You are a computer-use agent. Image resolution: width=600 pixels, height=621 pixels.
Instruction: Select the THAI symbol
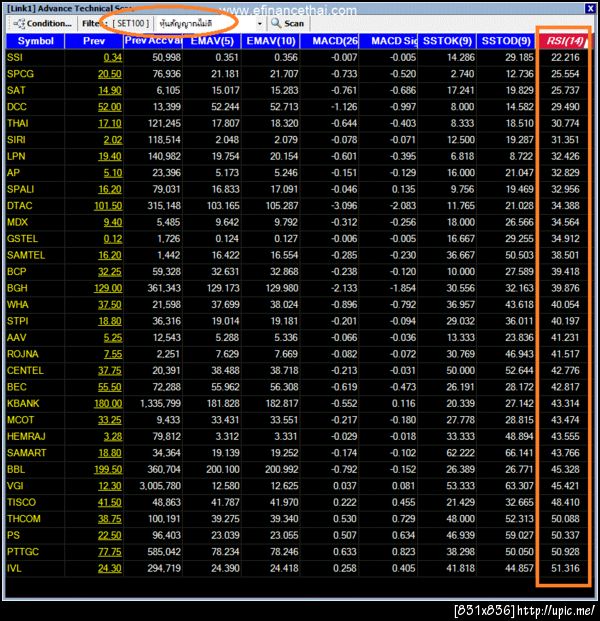click(18, 124)
